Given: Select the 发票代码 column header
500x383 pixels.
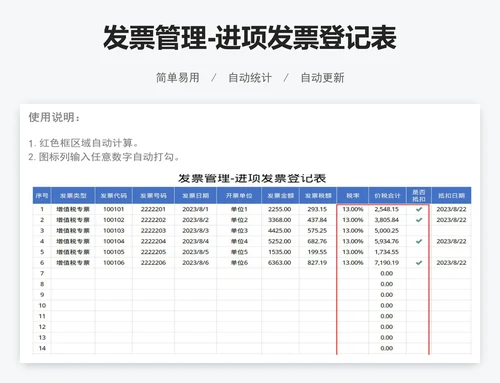Looking at the screenshot, I should [114, 196].
